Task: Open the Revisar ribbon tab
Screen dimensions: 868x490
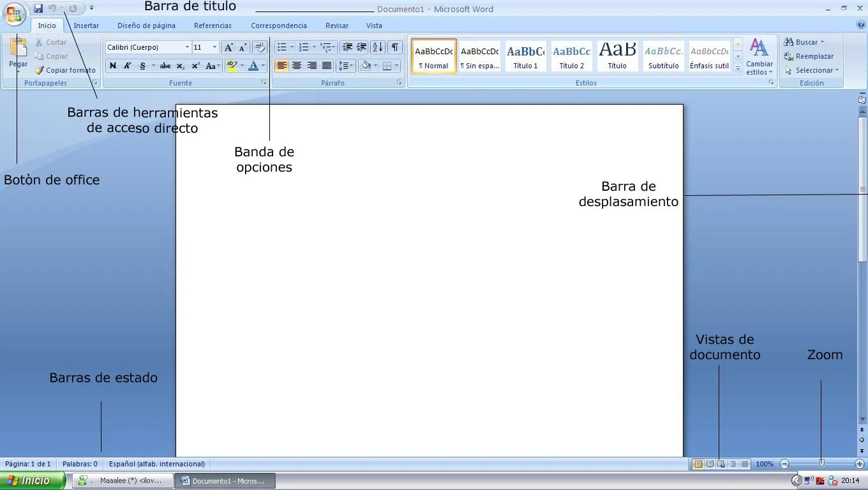Action: [336, 26]
